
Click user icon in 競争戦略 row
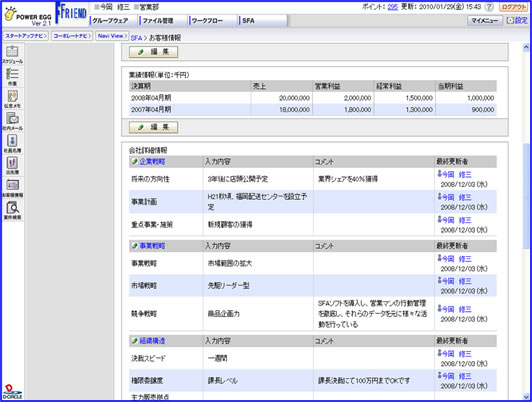pos(440,309)
